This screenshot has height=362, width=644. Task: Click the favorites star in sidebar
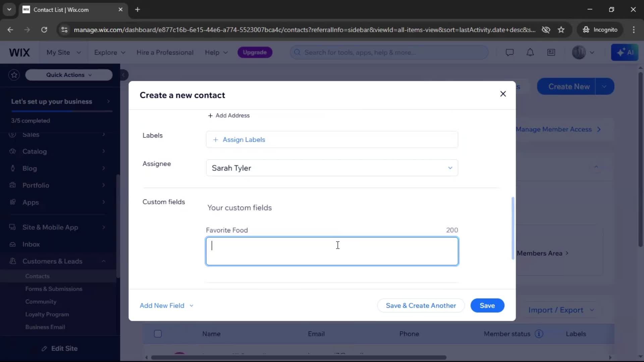(x=14, y=75)
